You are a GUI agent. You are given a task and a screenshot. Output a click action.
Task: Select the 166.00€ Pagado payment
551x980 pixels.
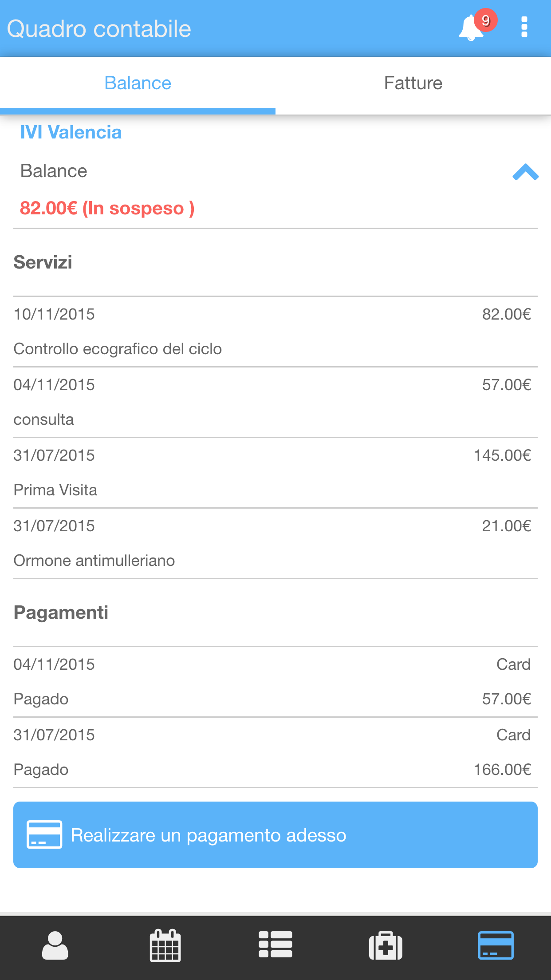click(x=275, y=752)
